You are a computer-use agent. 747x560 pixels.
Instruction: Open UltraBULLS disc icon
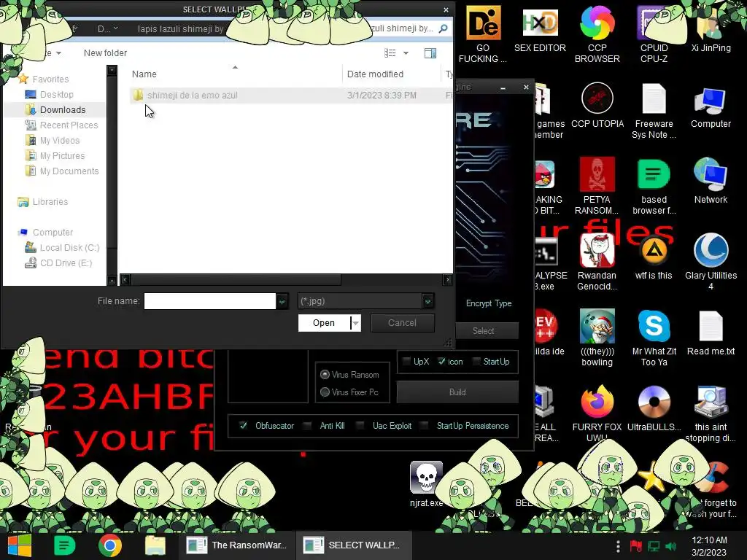click(x=654, y=408)
